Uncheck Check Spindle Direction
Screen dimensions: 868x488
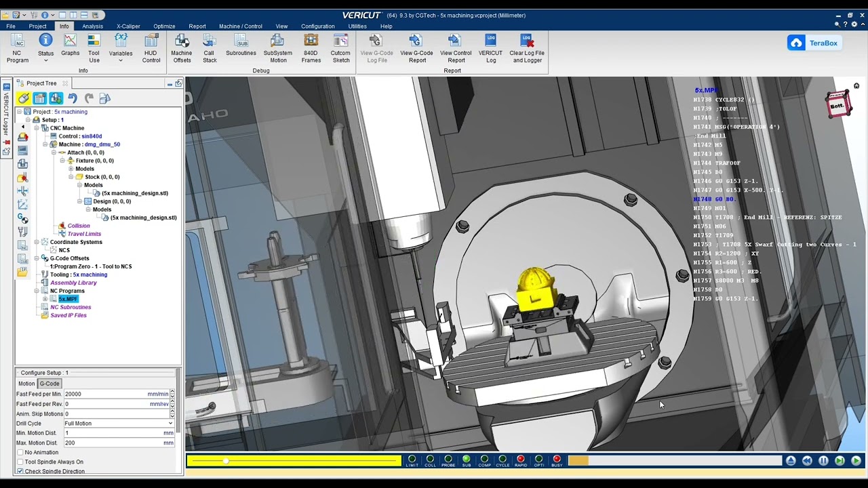tap(20, 471)
